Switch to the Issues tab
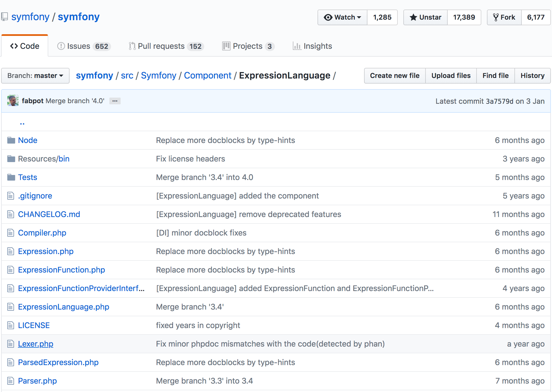The image size is (552, 392). (x=84, y=46)
